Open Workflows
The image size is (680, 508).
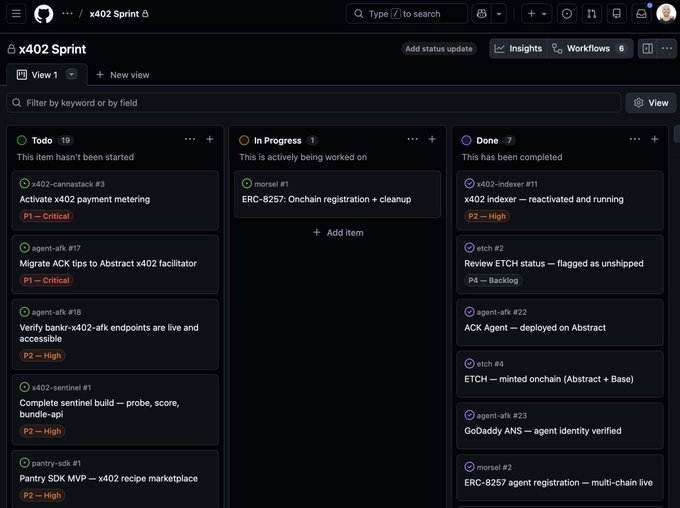click(589, 48)
